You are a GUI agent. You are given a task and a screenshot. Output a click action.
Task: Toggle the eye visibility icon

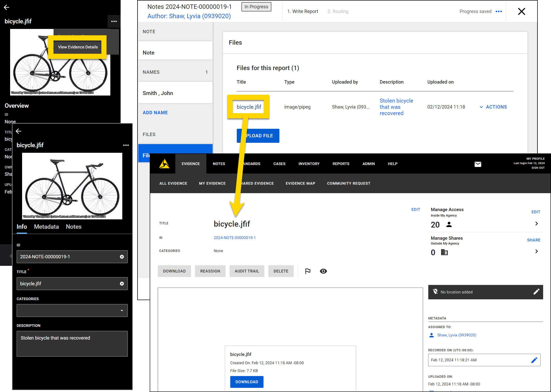click(323, 271)
